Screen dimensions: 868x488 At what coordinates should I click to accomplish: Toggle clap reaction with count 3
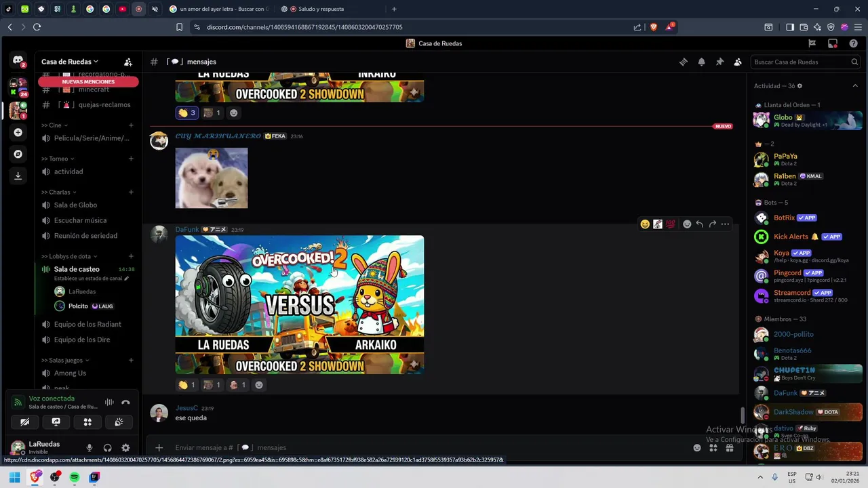pos(187,113)
